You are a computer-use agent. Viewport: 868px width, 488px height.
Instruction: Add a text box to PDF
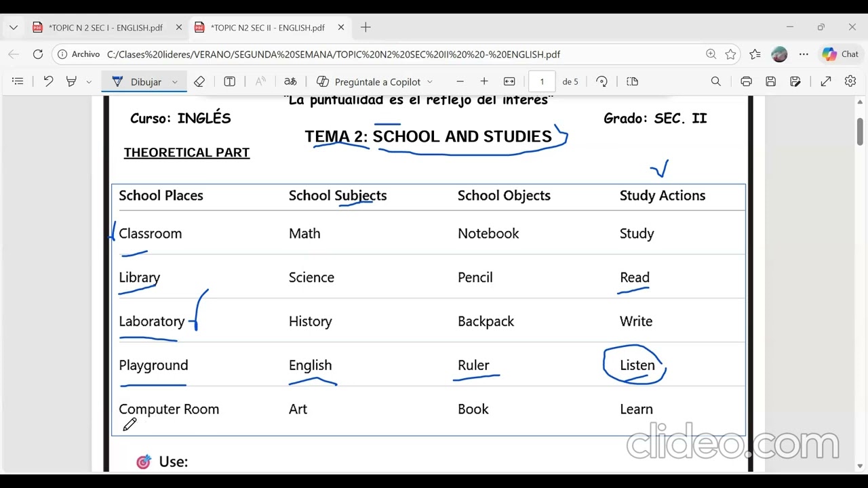click(x=230, y=81)
